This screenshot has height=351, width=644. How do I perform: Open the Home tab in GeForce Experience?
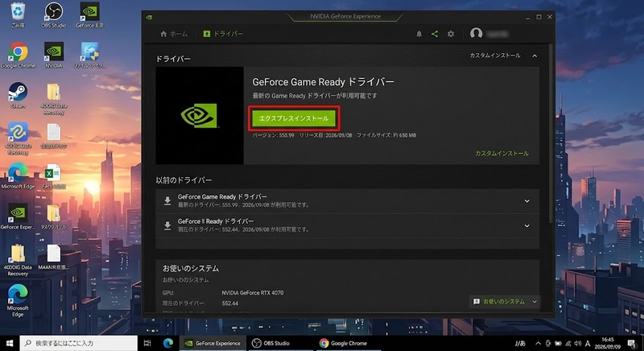coord(174,34)
